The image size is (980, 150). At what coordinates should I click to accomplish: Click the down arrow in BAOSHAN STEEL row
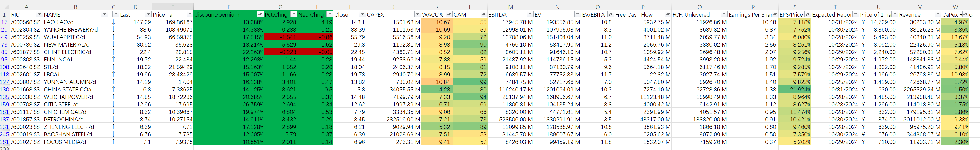113,134
